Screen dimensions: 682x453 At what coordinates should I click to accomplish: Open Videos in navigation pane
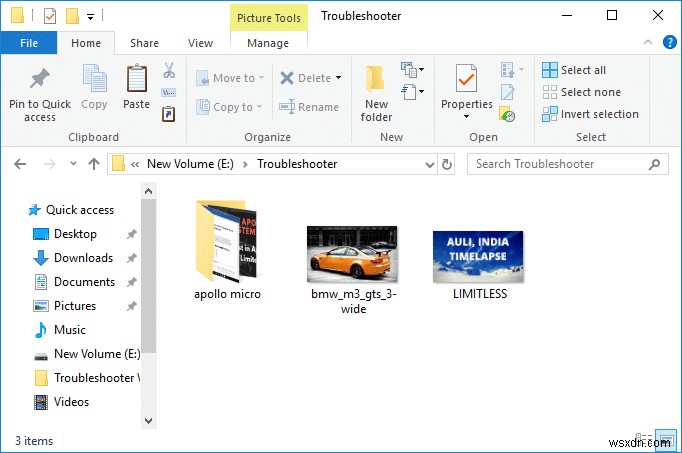click(61, 402)
